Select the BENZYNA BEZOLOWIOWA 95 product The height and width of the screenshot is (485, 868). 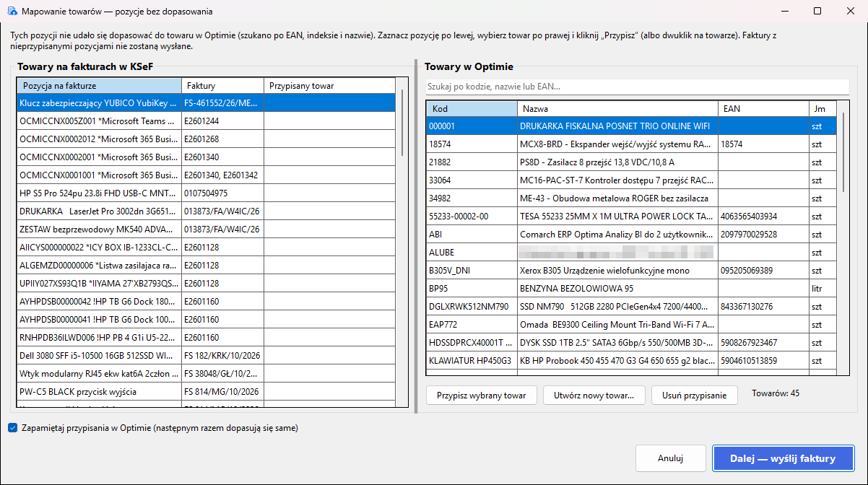point(631,288)
